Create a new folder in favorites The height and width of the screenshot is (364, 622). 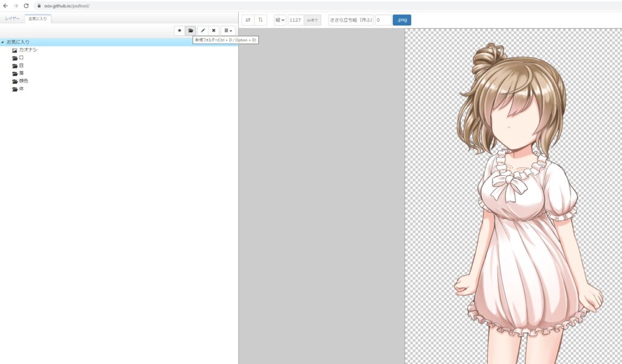click(190, 30)
